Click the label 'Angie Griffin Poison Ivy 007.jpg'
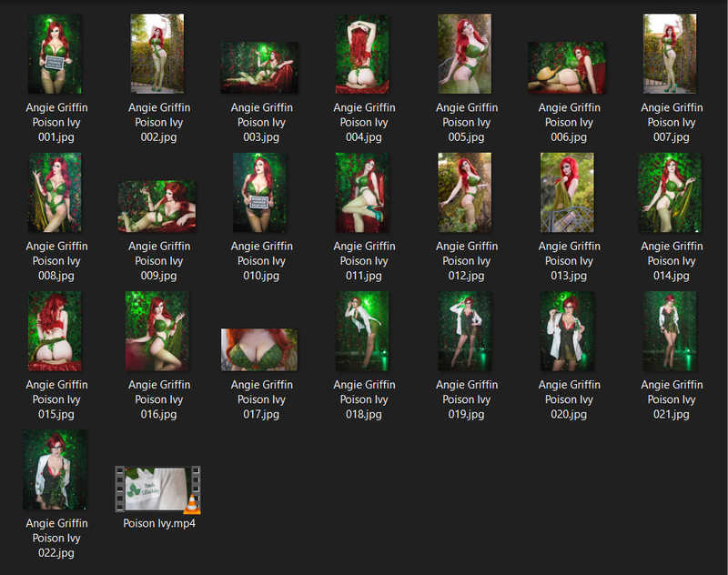 (672, 123)
